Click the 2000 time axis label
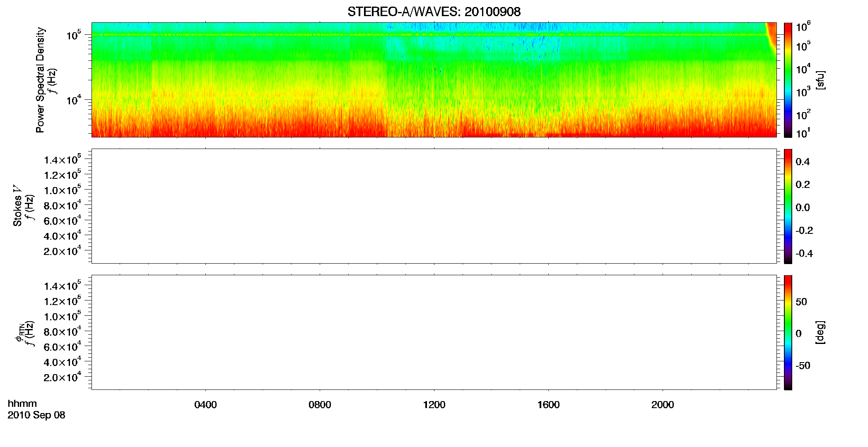The height and width of the screenshot is (447, 868). coord(663,405)
